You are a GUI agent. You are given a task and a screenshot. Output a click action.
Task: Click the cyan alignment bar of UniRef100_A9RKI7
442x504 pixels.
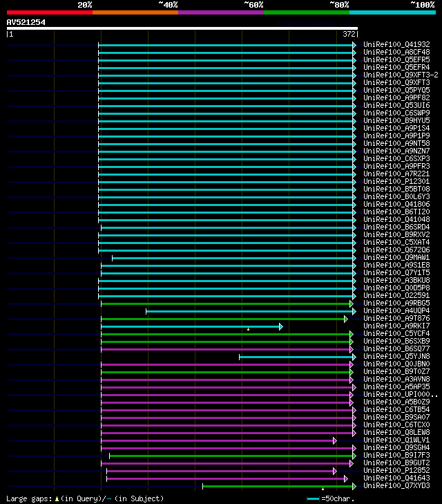[191, 326]
